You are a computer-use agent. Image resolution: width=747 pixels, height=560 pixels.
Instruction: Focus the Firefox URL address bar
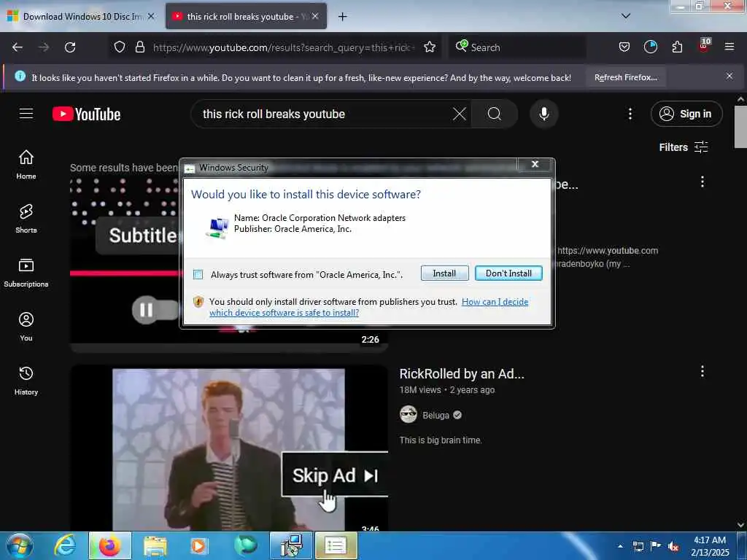pos(284,47)
